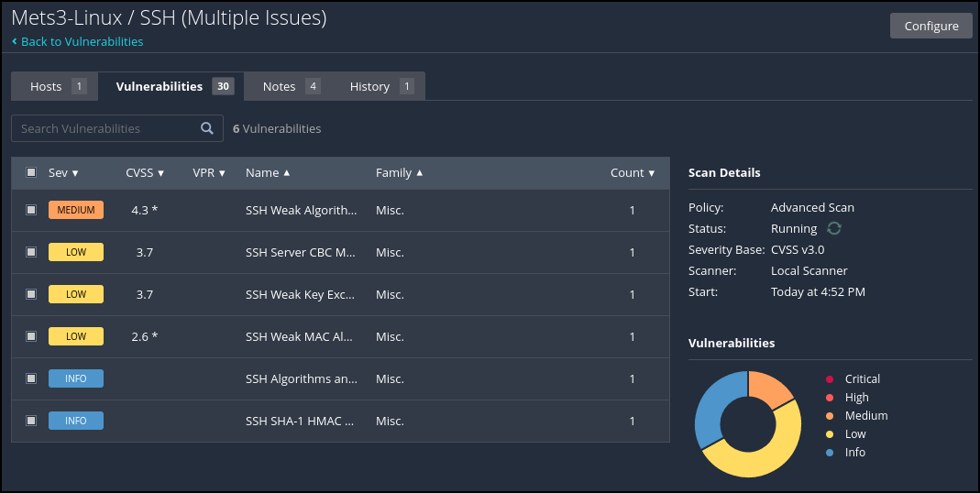Switch to the Hosts tab

pyautogui.click(x=55, y=86)
